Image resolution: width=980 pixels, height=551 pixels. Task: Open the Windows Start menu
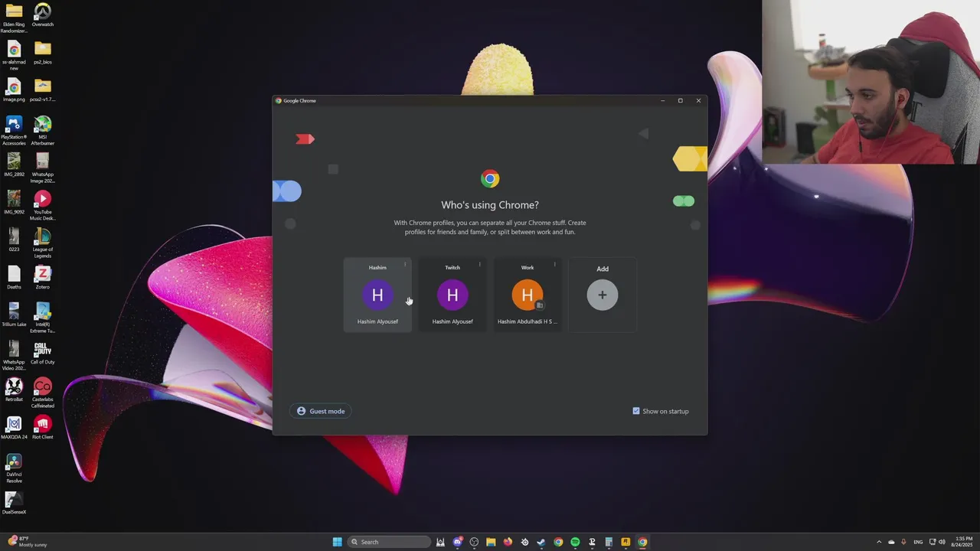[x=338, y=542]
